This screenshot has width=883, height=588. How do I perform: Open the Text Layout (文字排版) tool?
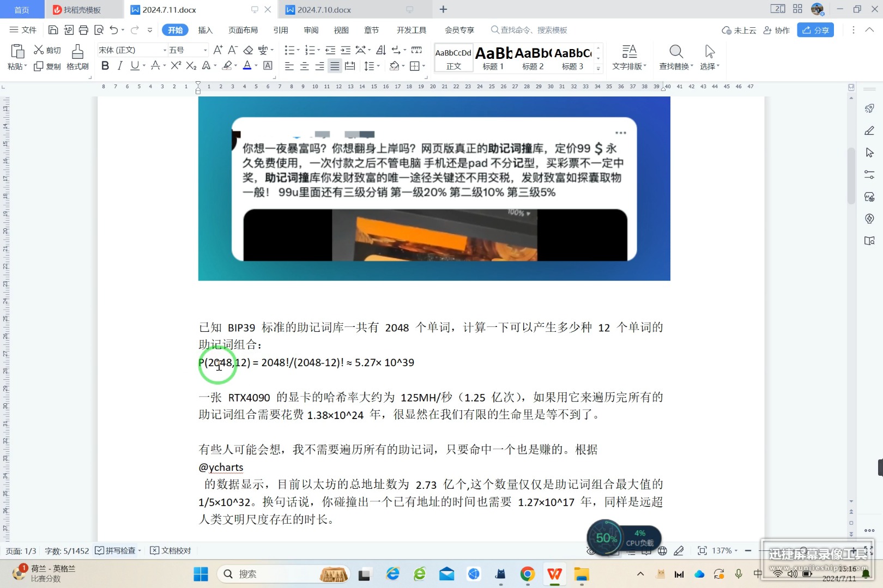(x=629, y=58)
